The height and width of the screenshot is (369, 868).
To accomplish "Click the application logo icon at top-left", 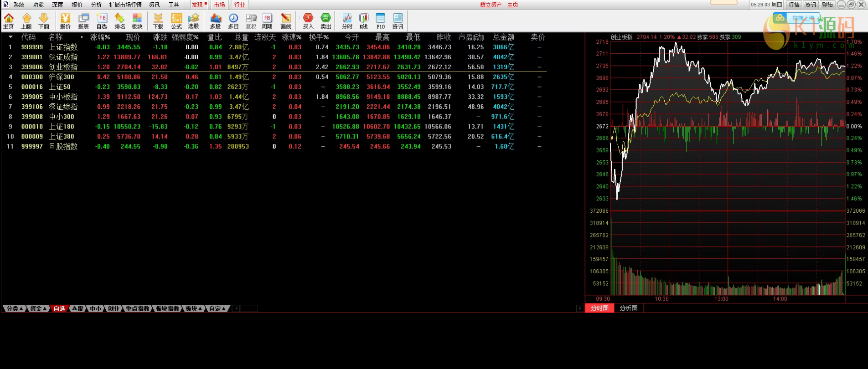I will tap(5, 5).
